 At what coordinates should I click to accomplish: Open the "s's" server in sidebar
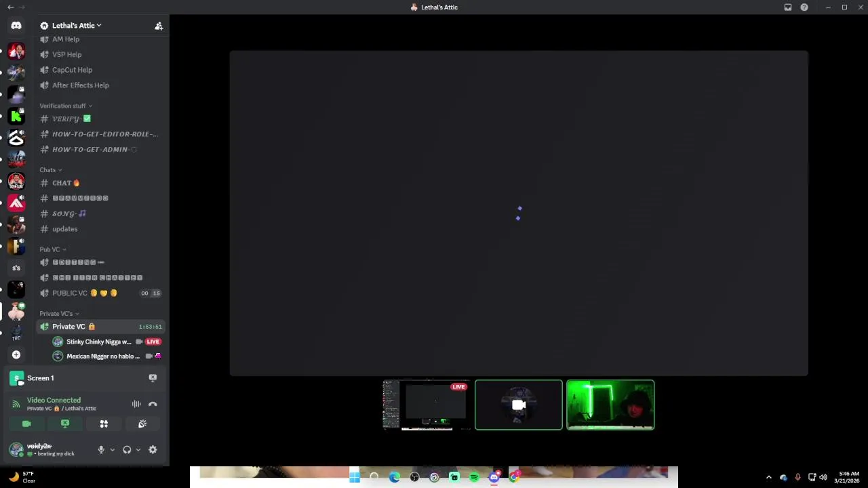tap(16, 268)
